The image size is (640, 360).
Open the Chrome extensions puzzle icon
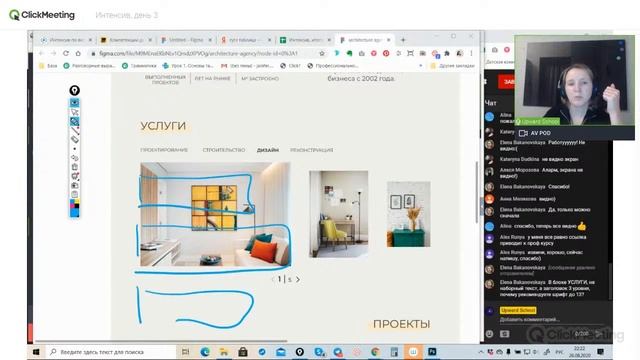[447, 53]
